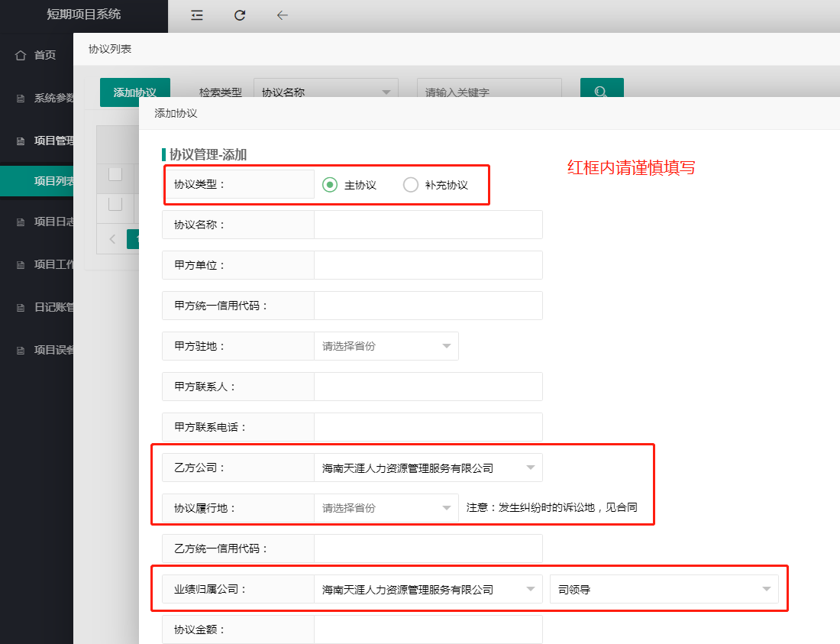Click the document icon beside 项目管理
This screenshot has height=644, width=840.
(21, 141)
